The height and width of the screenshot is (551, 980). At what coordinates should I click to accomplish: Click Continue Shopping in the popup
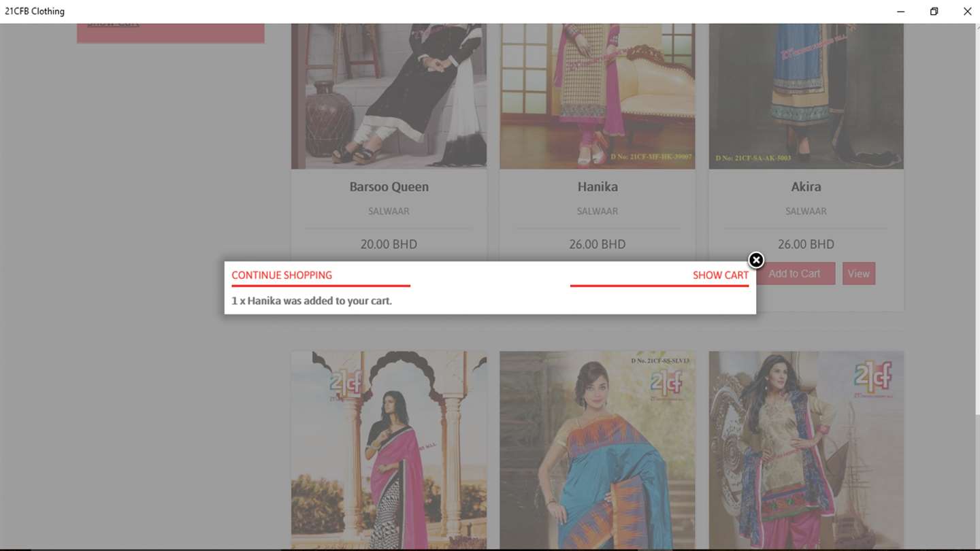pyautogui.click(x=282, y=275)
